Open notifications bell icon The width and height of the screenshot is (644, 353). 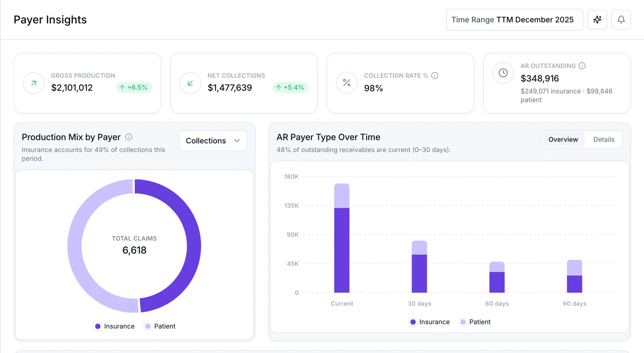pyautogui.click(x=621, y=19)
